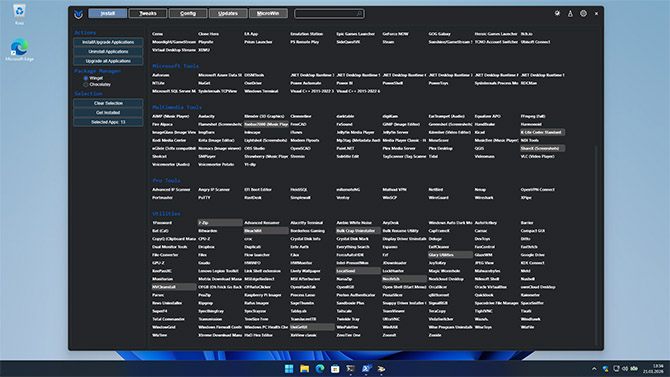Click the WinUtil logo icon
670x377 pixels.
78,14
